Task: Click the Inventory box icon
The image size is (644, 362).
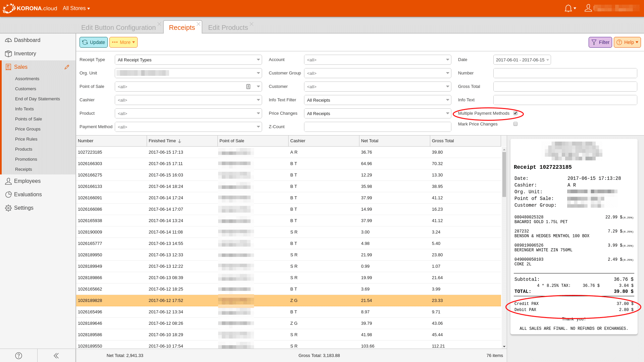Action: point(8,54)
